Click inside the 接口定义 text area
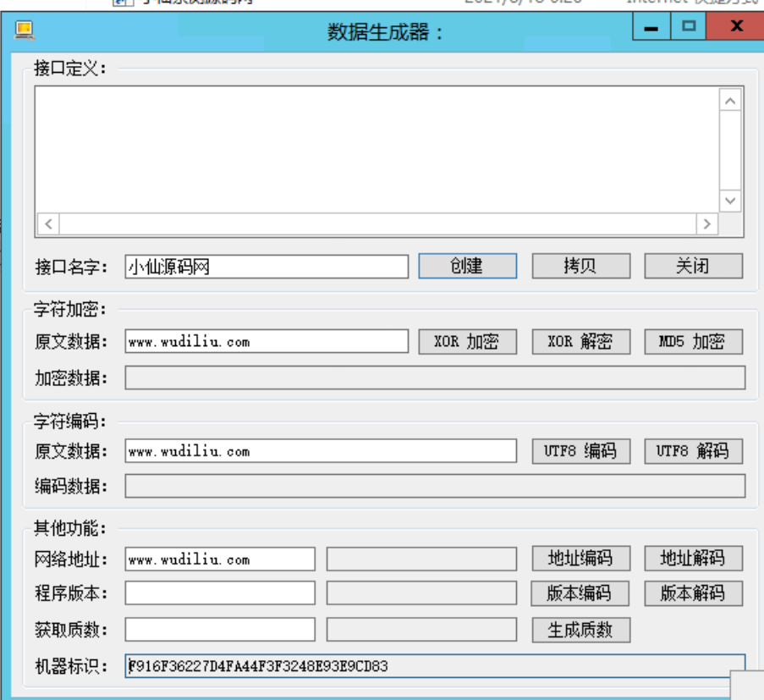Viewport: 764px width, 700px height. coord(377,150)
